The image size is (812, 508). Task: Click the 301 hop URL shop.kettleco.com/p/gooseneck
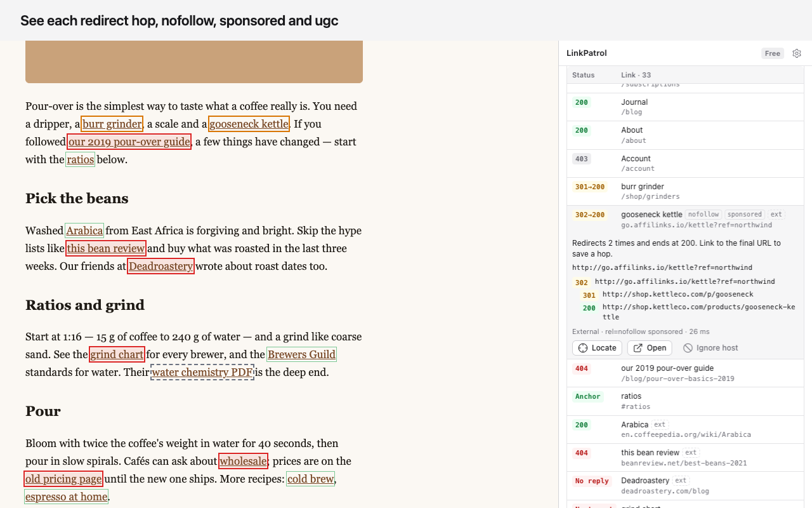[678, 295]
